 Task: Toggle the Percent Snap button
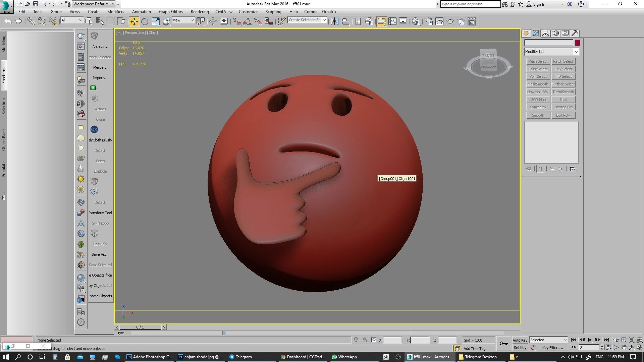(258, 21)
